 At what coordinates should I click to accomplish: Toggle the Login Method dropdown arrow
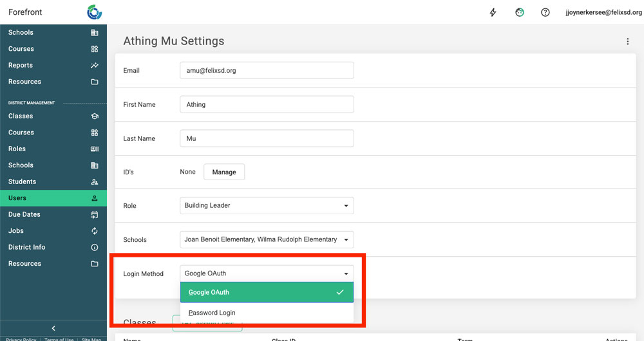pyautogui.click(x=346, y=273)
